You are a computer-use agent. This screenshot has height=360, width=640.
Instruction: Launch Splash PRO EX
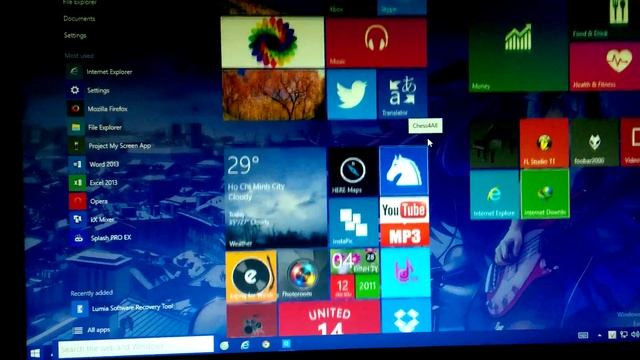click(101, 238)
